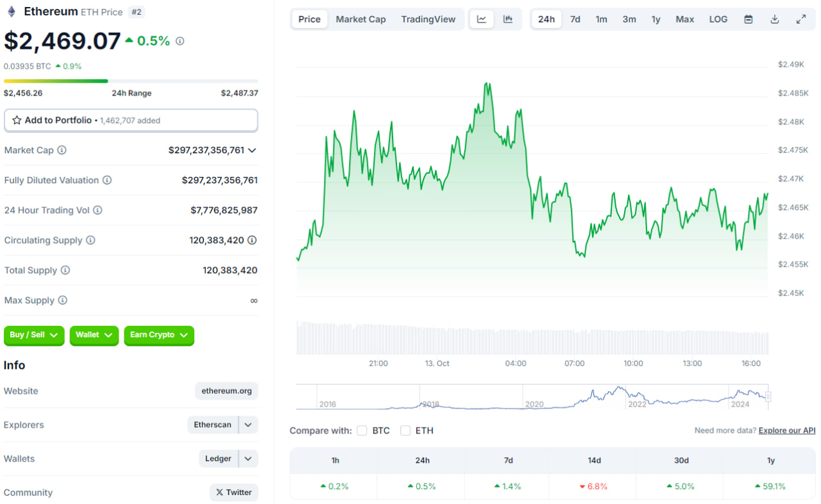Click the 24h range progress bar
821x504 pixels.
pyautogui.click(x=131, y=81)
